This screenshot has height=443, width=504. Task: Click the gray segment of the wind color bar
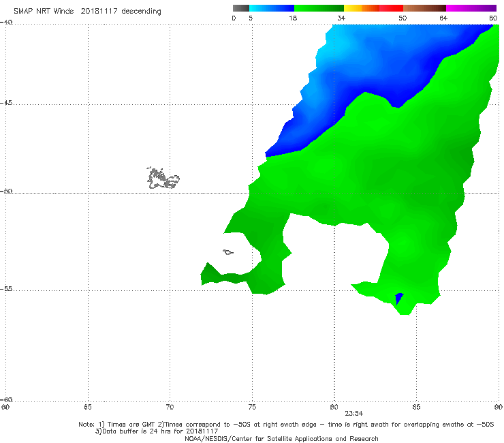(x=240, y=8)
